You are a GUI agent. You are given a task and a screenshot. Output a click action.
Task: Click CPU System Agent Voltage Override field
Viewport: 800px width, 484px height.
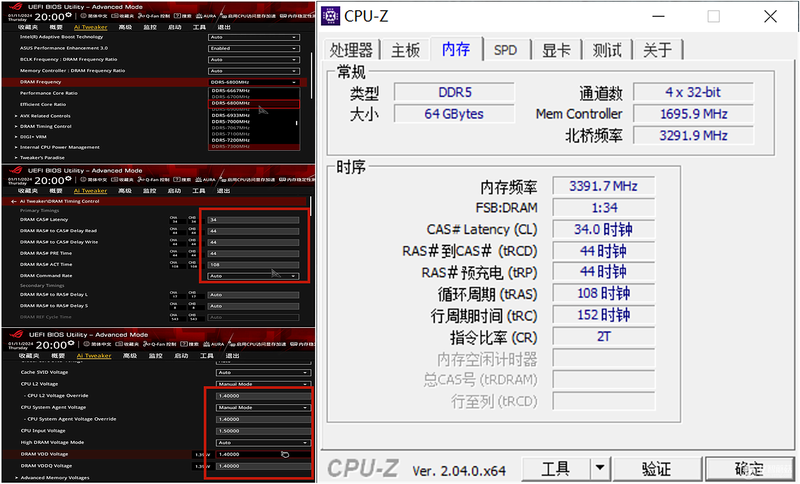(x=264, y=419)
